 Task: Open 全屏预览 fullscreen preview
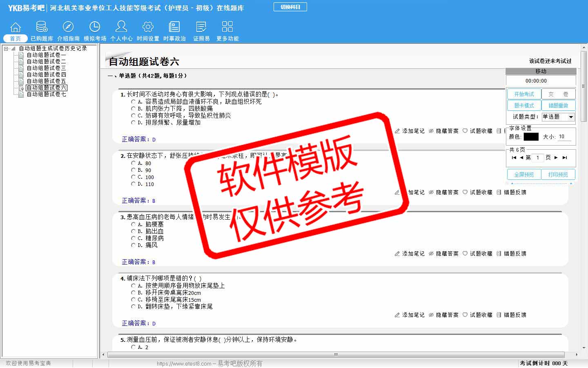524,175
